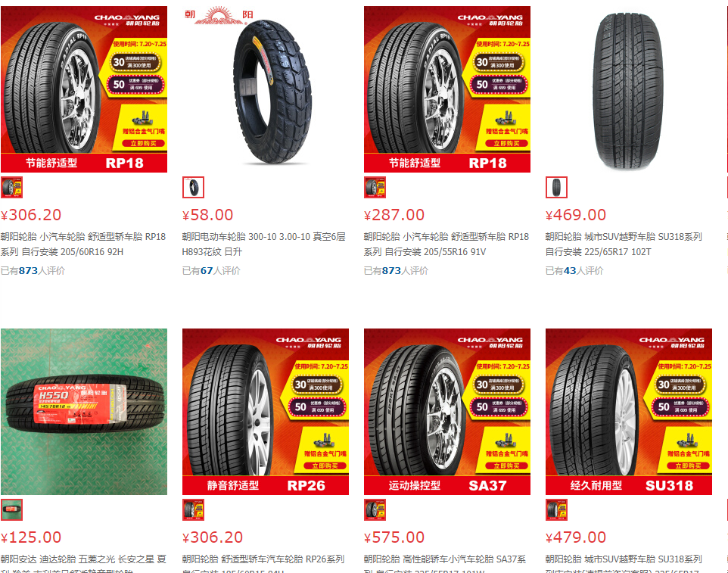Select the small thumbnail under the RP26 tire

[193, 510]
